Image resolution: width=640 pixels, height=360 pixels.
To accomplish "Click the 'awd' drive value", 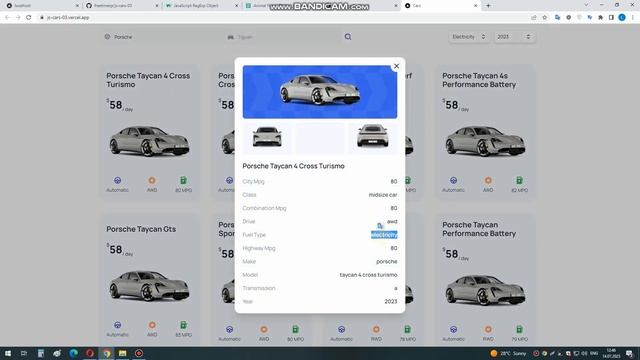I will 392,221.
